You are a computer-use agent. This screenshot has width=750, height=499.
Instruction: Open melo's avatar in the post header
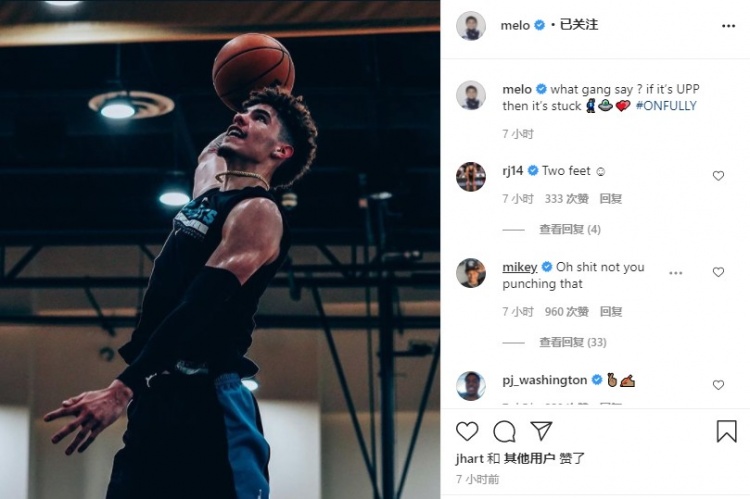click(x=471, y=25)
